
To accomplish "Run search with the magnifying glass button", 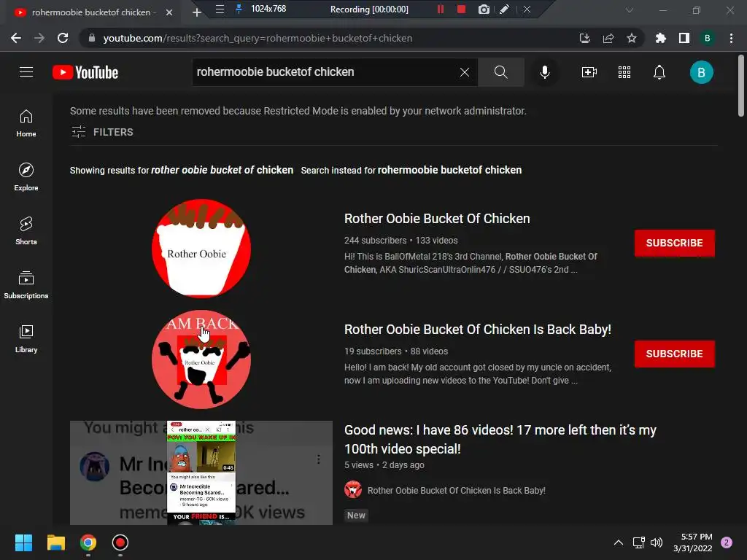I will [x=500, y=72].
